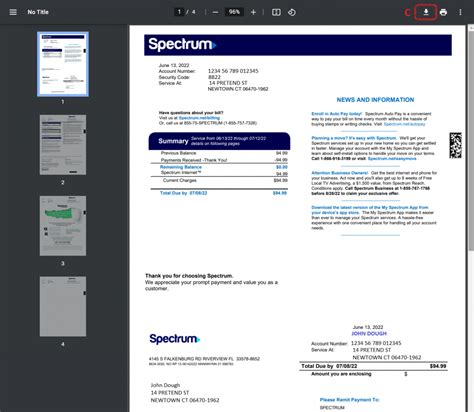Open the Spectrum.net/autopay link
Viewport: 474px width, 412px height.
(x=404, y=124)
